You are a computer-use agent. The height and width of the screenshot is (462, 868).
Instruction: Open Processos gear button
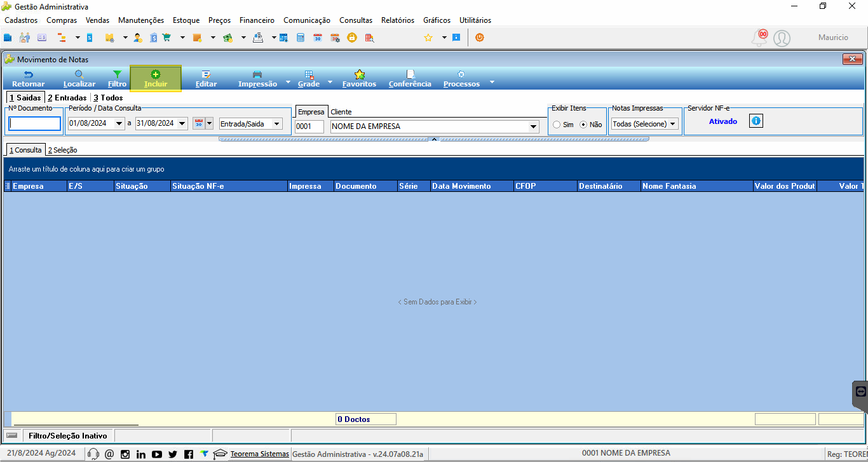click(x=461, y=79)
